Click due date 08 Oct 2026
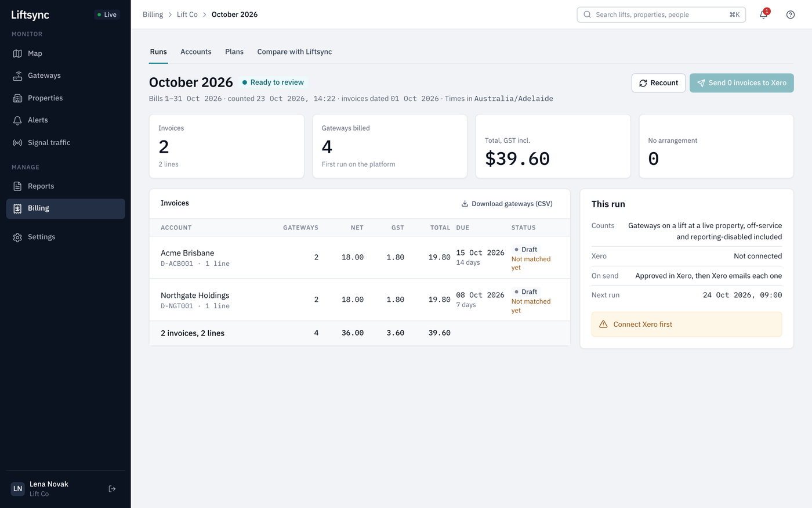 pos(480,296)
